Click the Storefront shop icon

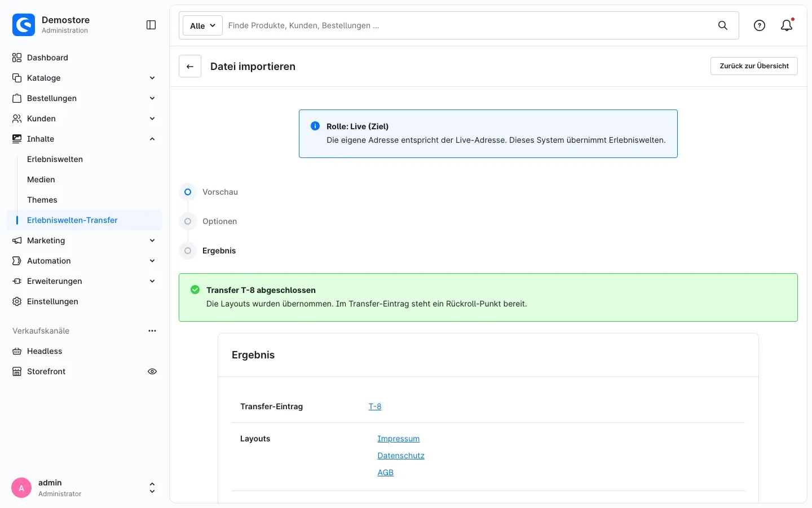click(x=17, y=371)
